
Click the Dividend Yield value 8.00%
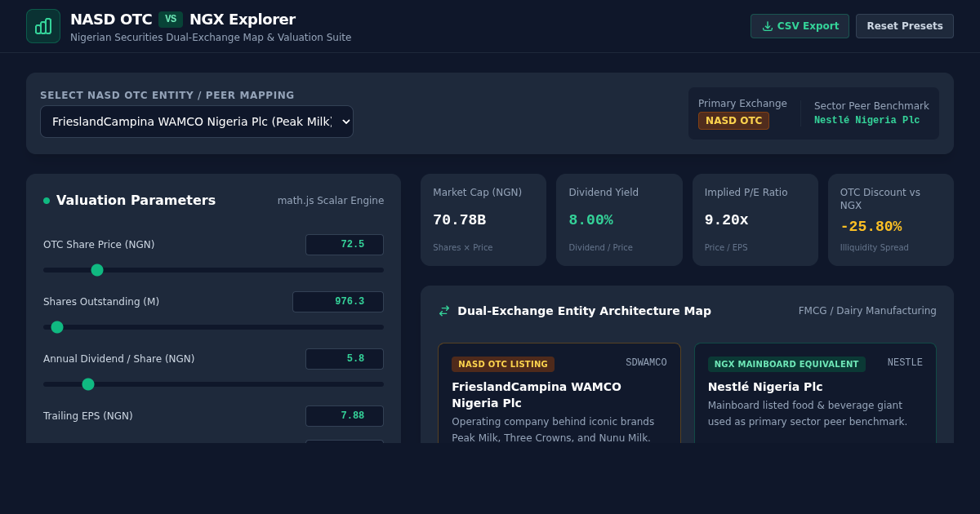pos(590,220)
